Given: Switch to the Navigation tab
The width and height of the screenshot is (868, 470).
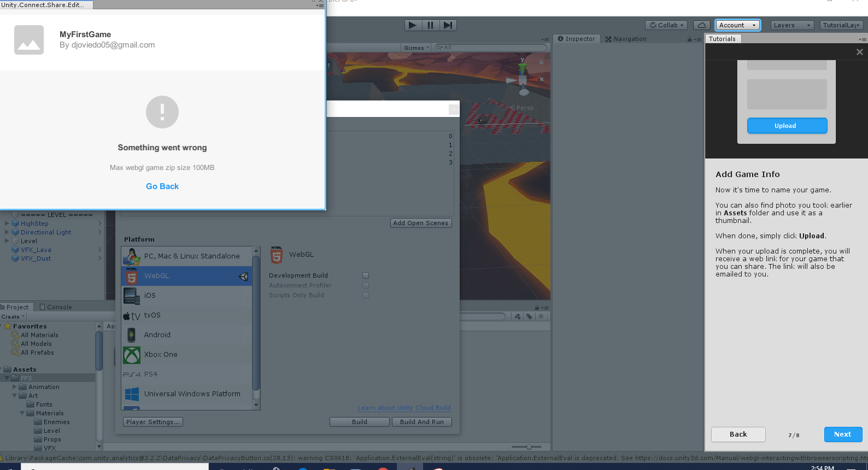Looking at the screenshot, I should tap(626, 39).
